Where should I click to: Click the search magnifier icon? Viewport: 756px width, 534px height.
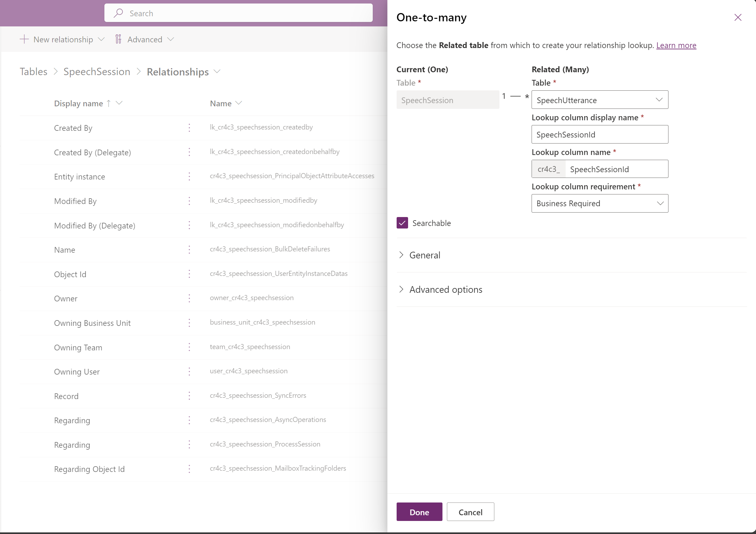tap(118, 13)
